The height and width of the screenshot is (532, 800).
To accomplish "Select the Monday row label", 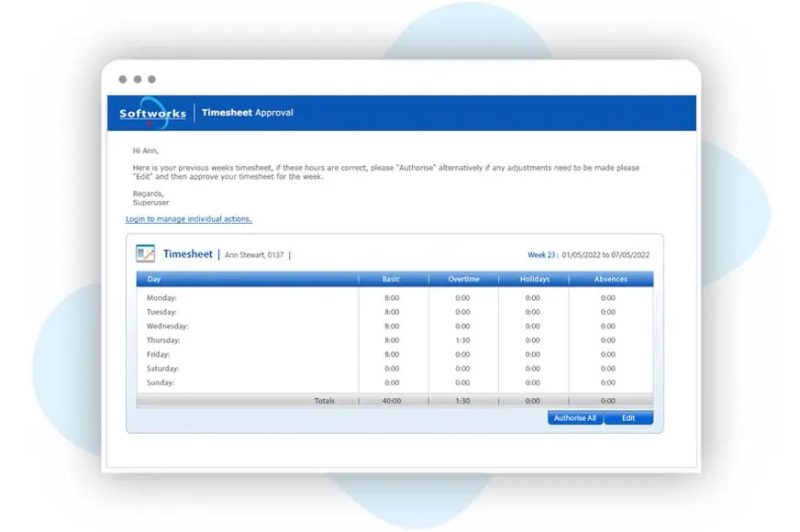I will coord(161,298).
